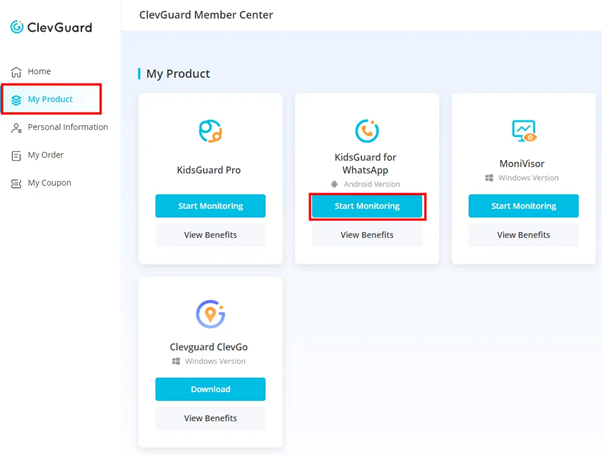Click the Clevguard ClevGo product name

209,347
